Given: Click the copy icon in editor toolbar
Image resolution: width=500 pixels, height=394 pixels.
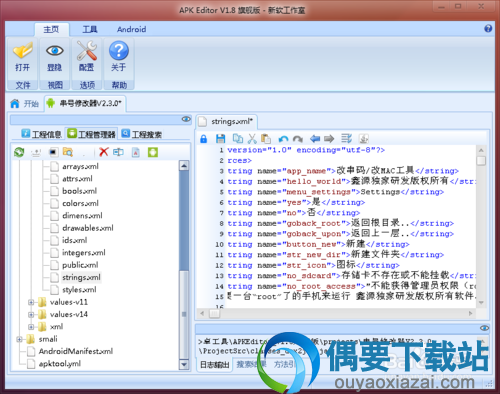Looking at the screenshot, I should coord(238,138).
